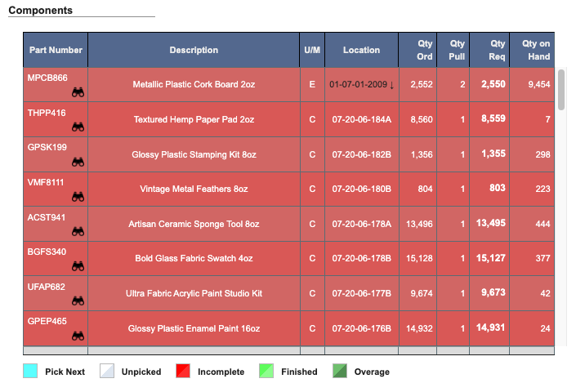
Task: Click the Qty Ord column header
Action: pyautogui.click(x=417, y=50)
